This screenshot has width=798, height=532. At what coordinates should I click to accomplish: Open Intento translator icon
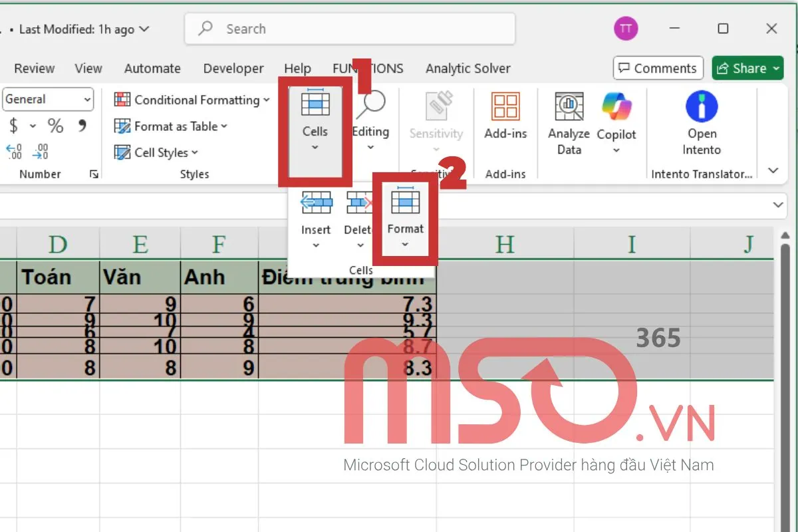[702, 106]
